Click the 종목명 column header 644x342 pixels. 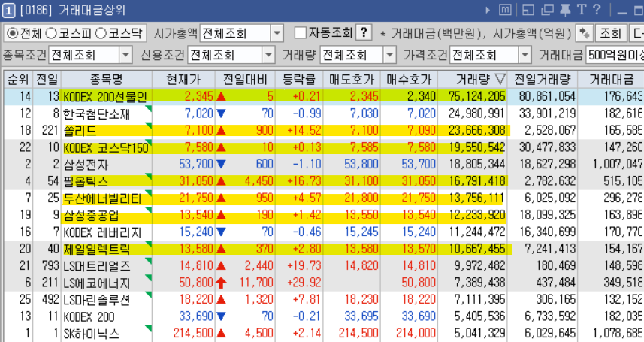(x=107, y=79)
